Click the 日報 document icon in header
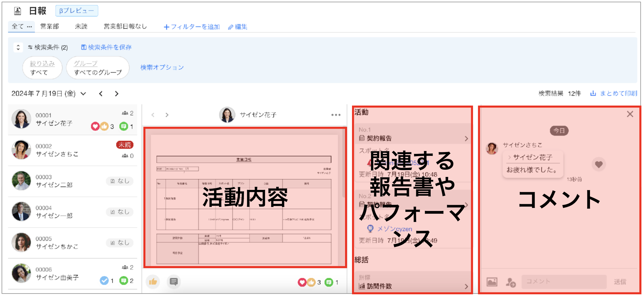This screenshot has height=299, width=644. [x=18, y=11]
